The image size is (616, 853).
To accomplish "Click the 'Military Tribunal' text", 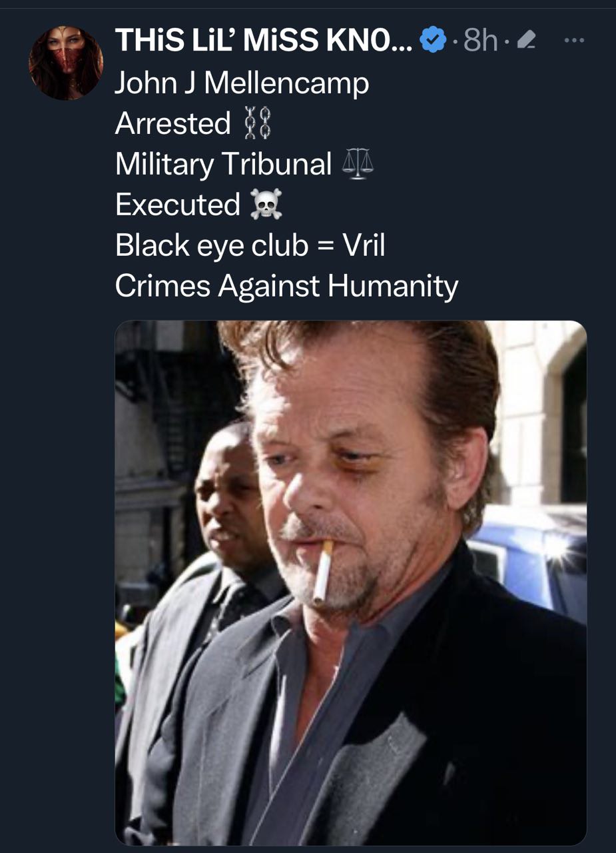I will 223,165.
